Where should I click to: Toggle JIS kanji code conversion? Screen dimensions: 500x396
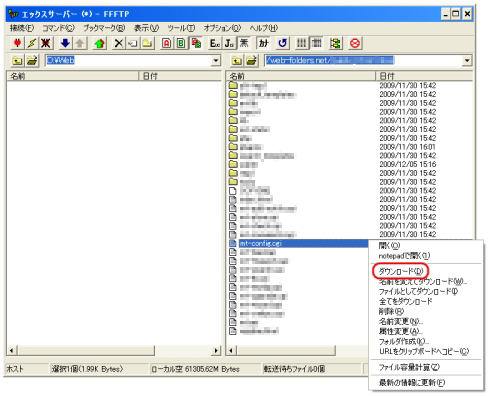(229, 43)
